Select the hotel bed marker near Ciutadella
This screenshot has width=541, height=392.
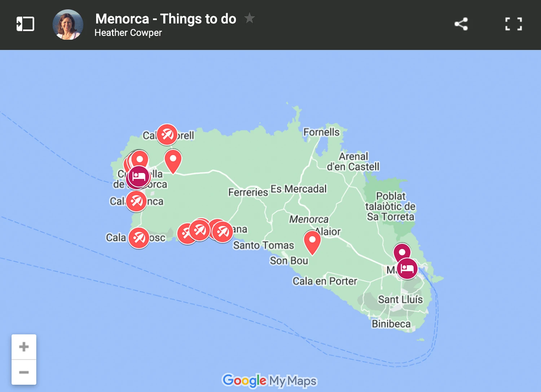pos(138,177)
